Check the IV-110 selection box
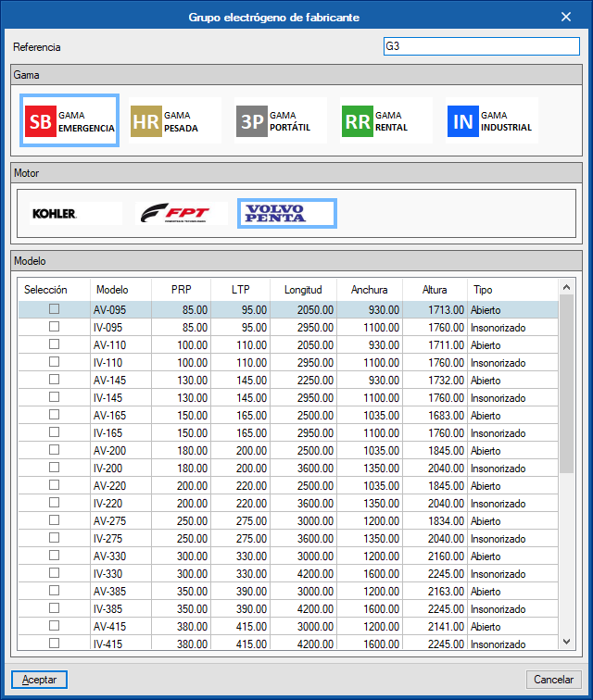Screen dimensions: 593x700 (54, 362)
